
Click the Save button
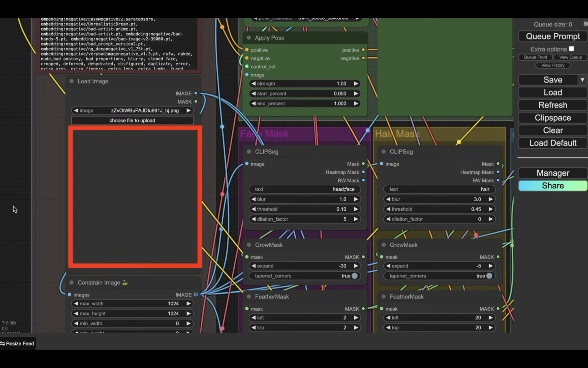pyautogui.click(x=548, y=80)
